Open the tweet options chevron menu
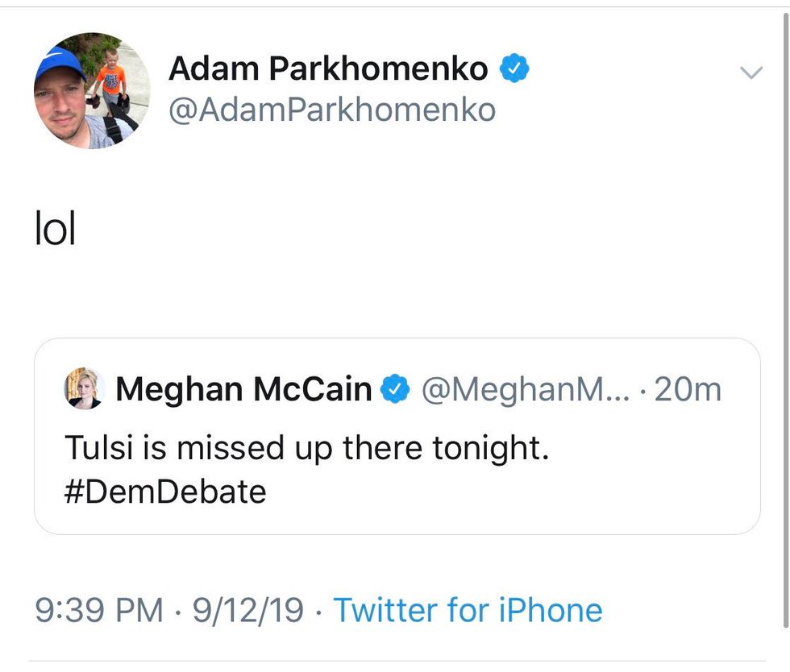The image size is (790, 672). 750,73
